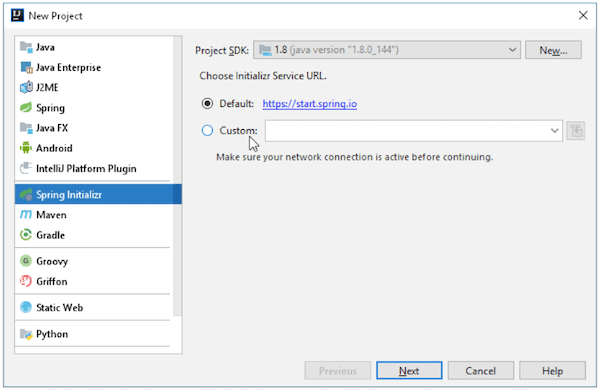Select the Gradle project icon

pyautogui.click(x=26, y=235)
